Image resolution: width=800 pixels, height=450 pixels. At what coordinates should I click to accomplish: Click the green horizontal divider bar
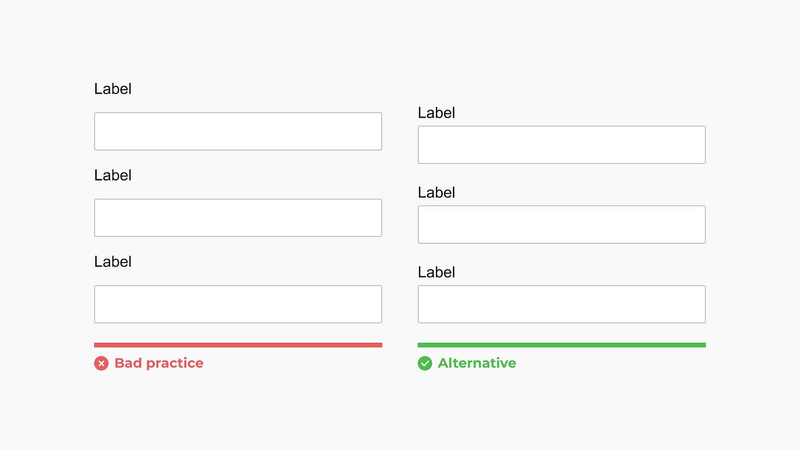click(562, 345)
